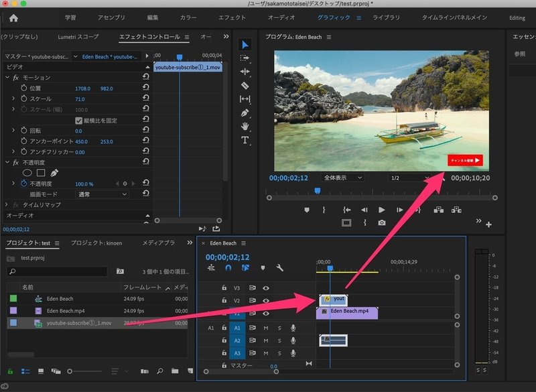Click the Play button in Program monitor
The image size is (536, 392).
coord(382,210)
